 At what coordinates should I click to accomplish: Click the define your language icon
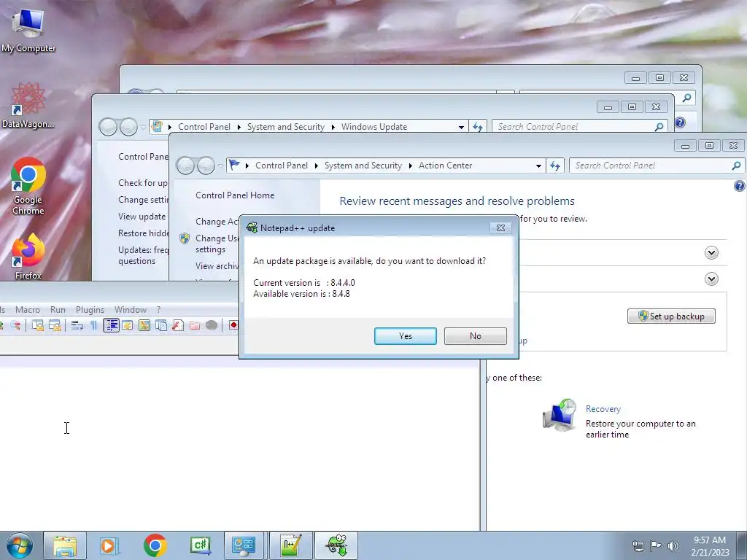click(x=127, y=325)
